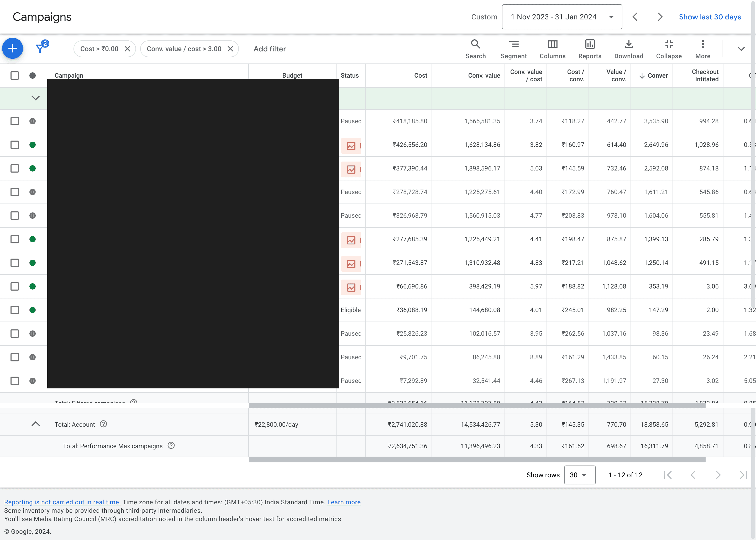
Task: Go to first page of results
Action: [668, 475]
